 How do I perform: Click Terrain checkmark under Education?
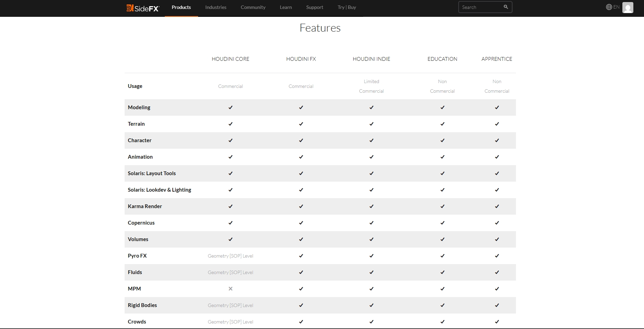click(x=442, y=124)
